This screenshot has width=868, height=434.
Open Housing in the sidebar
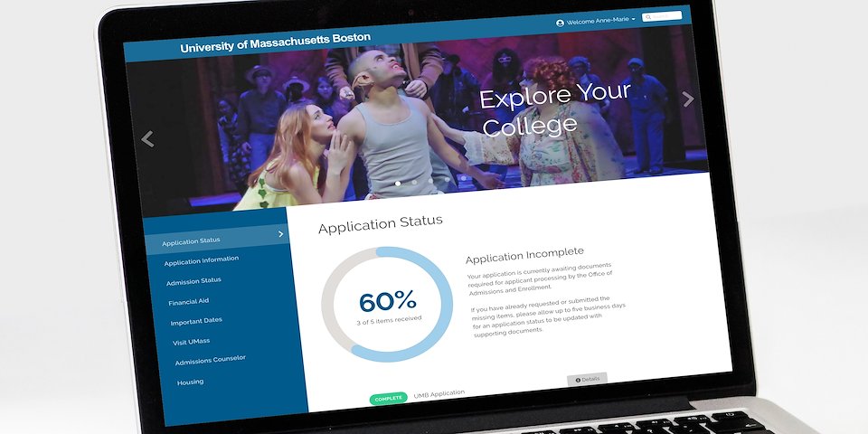(191, 382)
